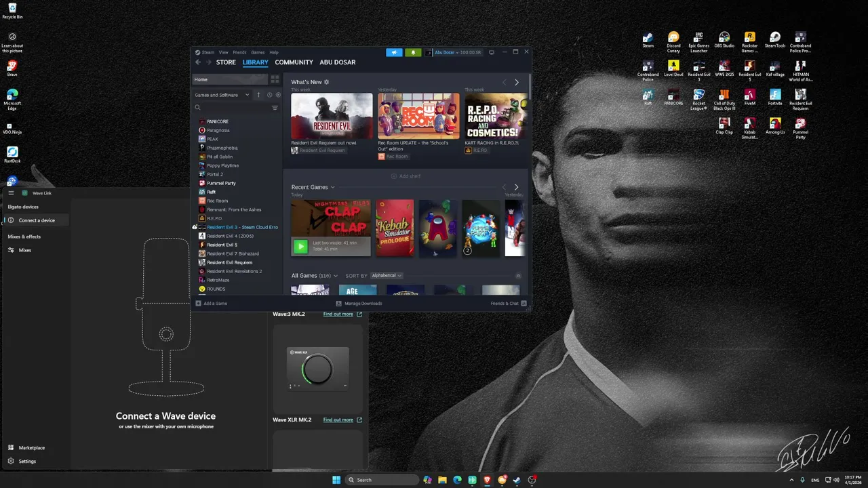Viewport: 868px width, 488px height.
Task: Open OBS Studio desktop shortcut
Action: click(x=724, y=40)
